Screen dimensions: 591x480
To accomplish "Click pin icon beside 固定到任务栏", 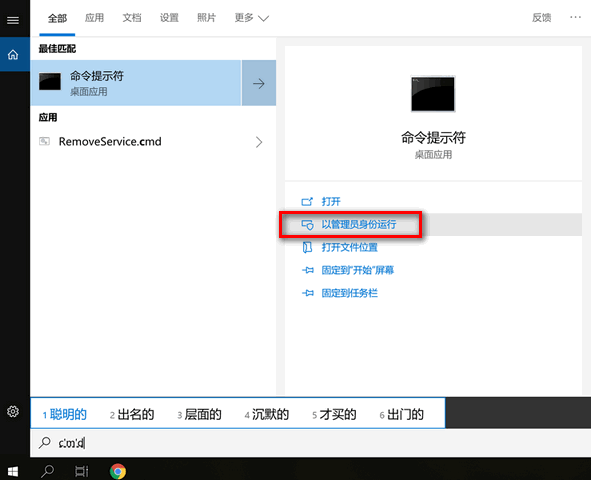I will point(308,293).
